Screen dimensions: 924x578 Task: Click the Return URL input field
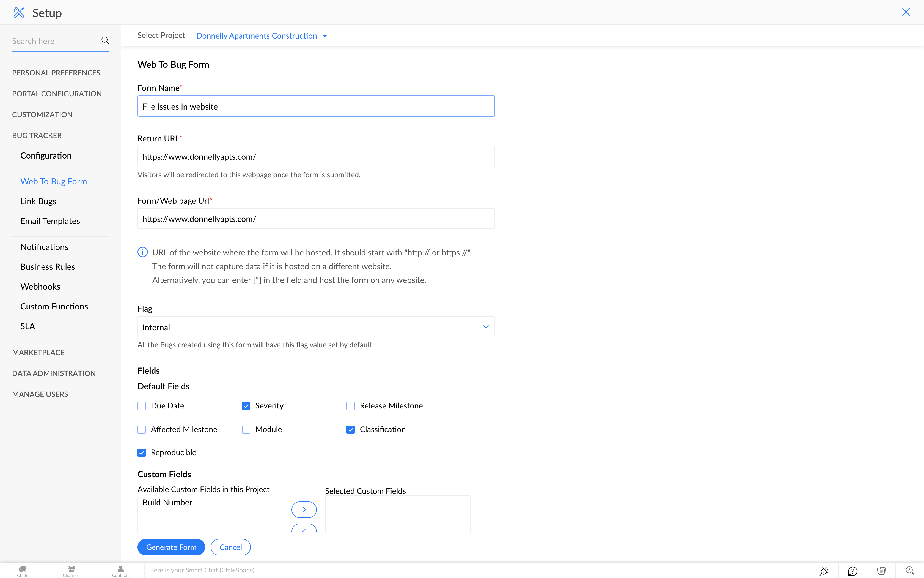[316, 157]
